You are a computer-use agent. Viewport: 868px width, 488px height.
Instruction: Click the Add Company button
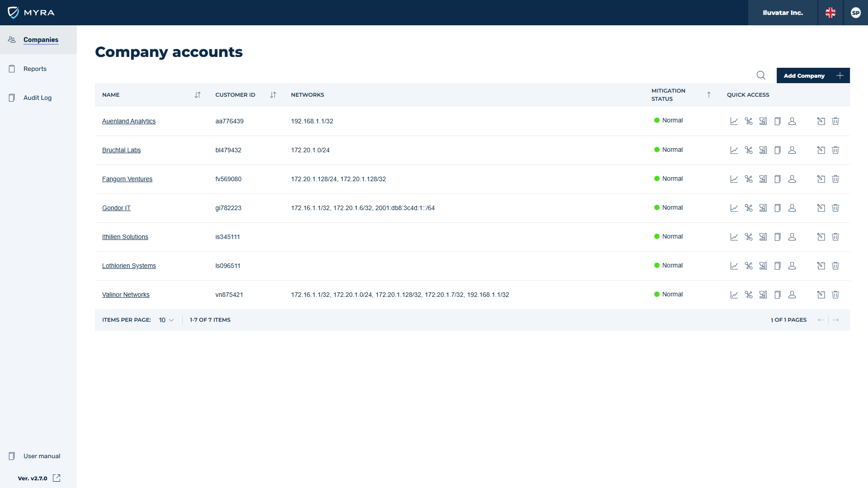[813, 75]
